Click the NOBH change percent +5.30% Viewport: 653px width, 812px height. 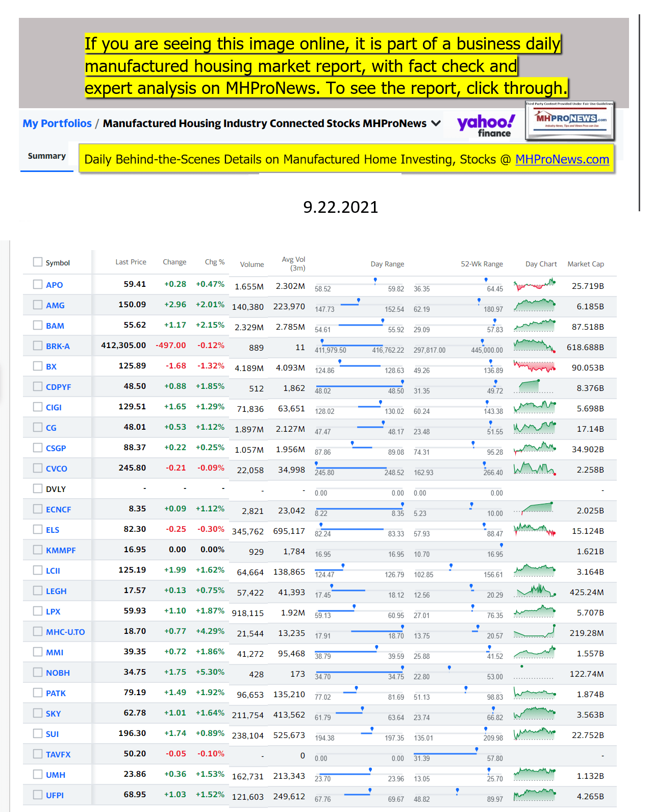coord(210,672)
